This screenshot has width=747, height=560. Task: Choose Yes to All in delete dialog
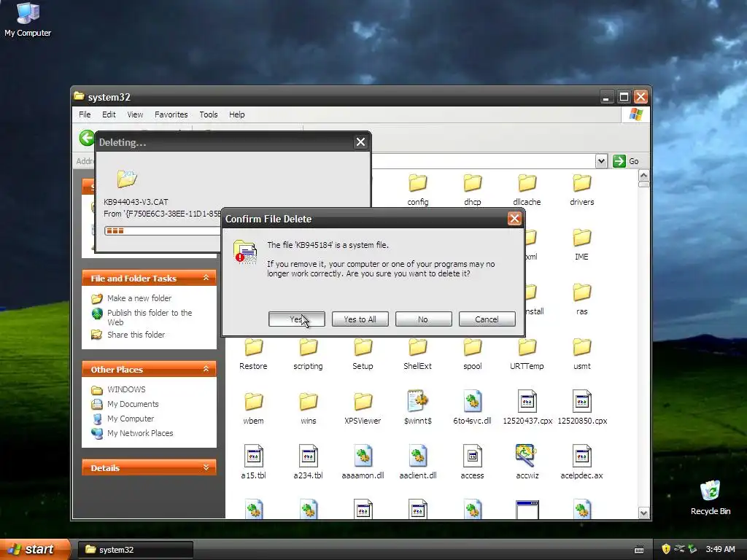pyautogui.click(x=360, y=319)
